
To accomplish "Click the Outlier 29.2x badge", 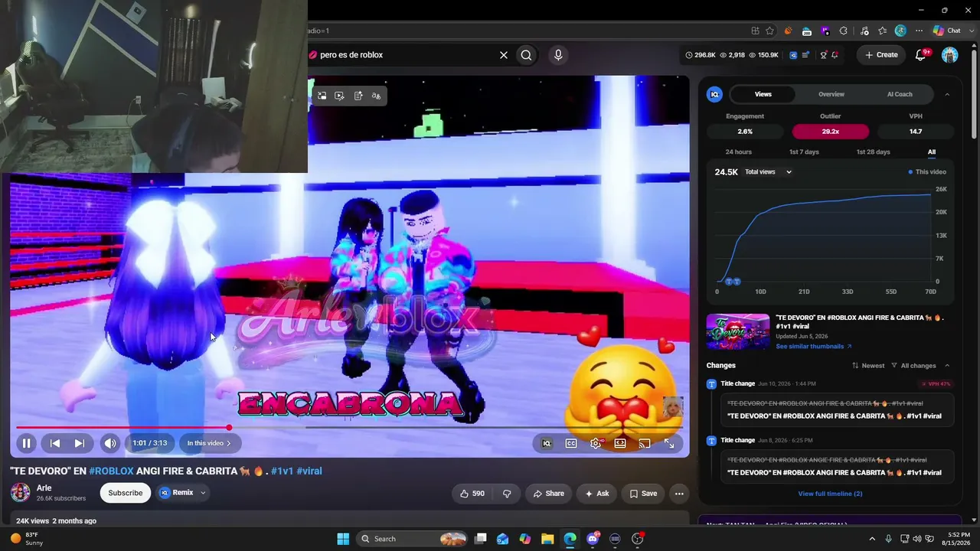I will pos(831,132).
